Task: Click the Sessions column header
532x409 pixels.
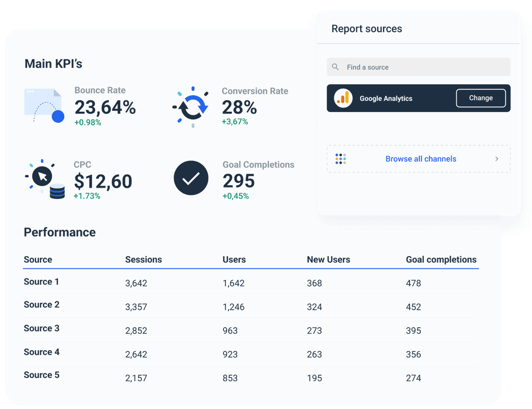Action: click(143, 259)
